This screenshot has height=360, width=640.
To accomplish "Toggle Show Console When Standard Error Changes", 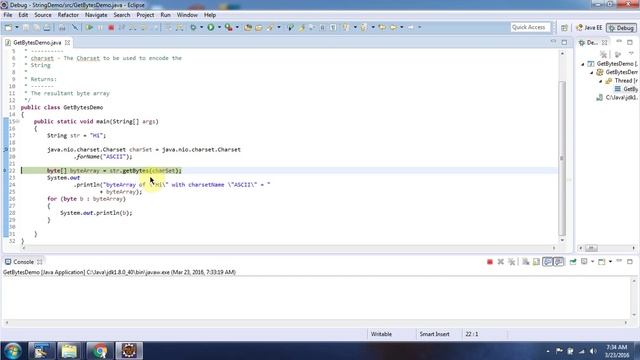I will [559, 262].
